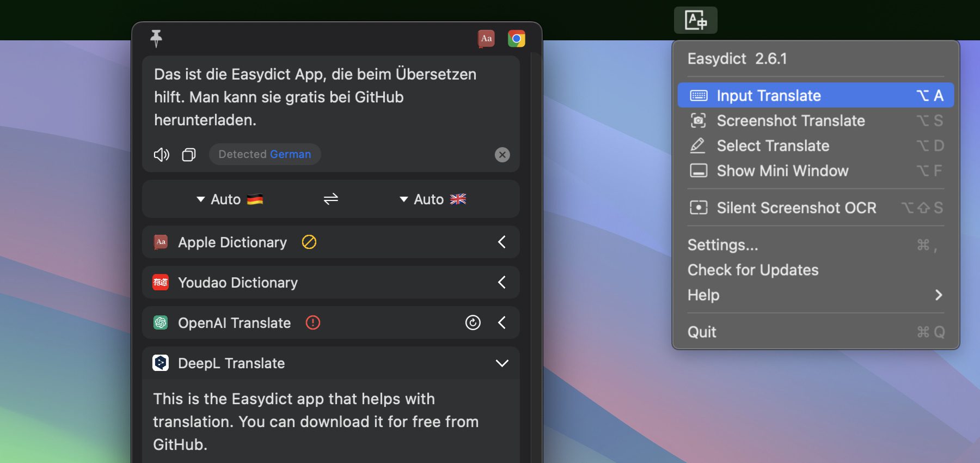980x463 pixels.
Task: Click the OpenAI Translate error warning icon
Action: point(313,322)
